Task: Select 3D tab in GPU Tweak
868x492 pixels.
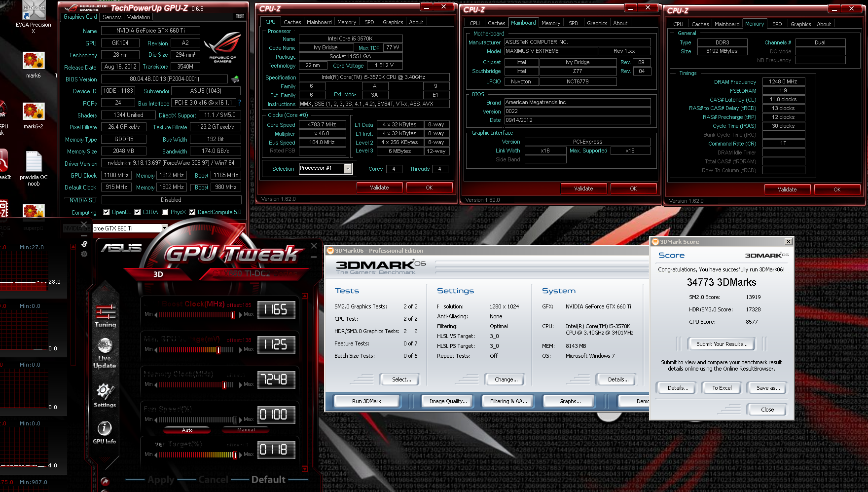Action: 158,274
